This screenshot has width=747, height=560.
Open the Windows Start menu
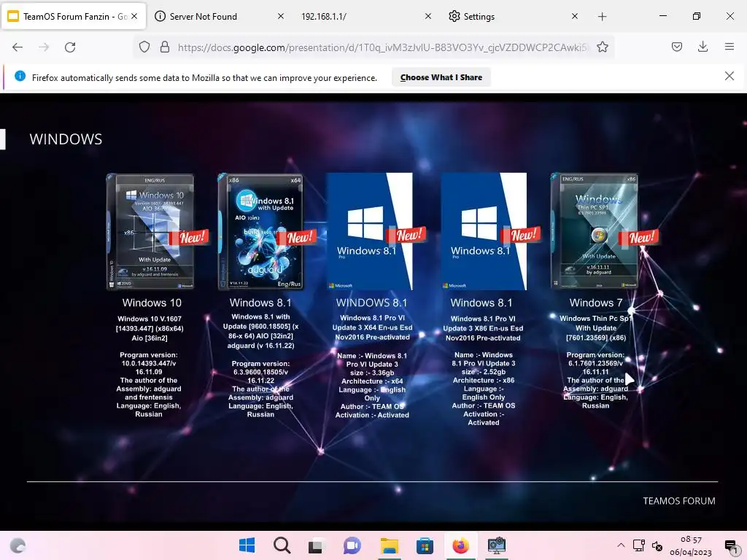pos(247,545)
